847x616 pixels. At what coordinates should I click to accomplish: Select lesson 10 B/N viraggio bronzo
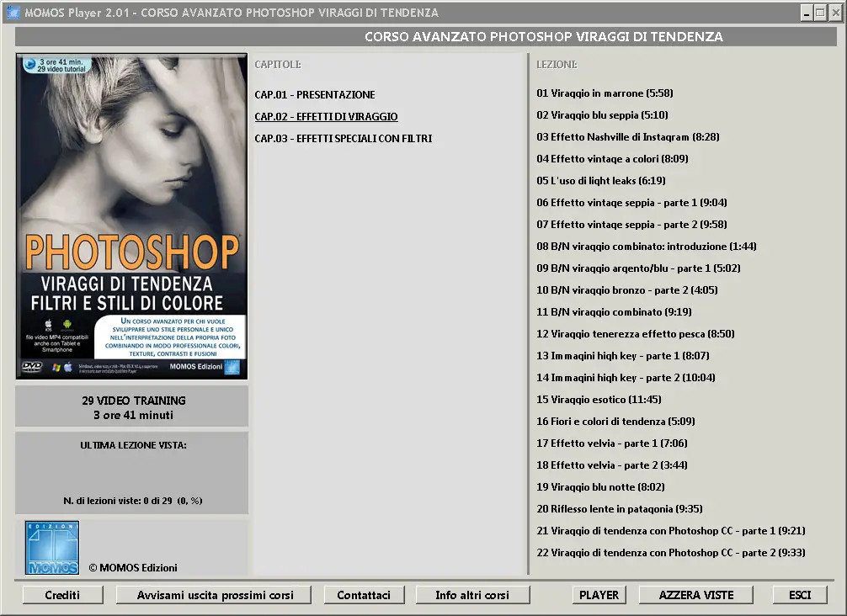point(626,290)
